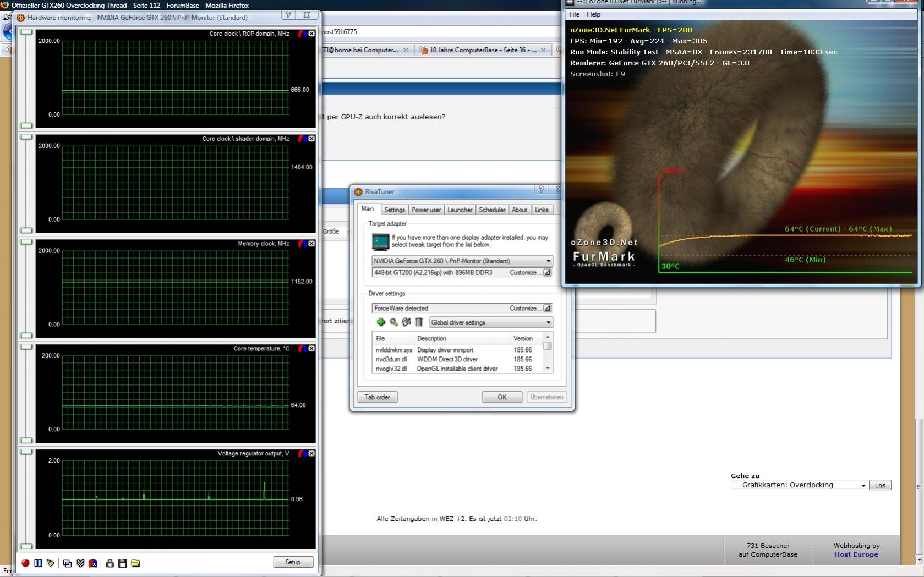Viewport: 924px width, 577px height.
Task: Close the Core temperature graph
Action: [x=311, y=349]
